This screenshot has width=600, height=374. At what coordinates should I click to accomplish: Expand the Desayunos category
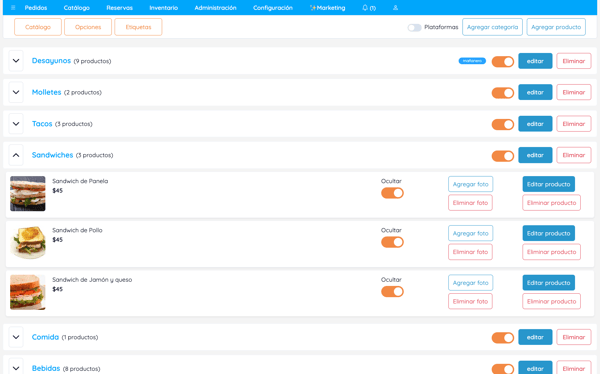click(16, 61)
